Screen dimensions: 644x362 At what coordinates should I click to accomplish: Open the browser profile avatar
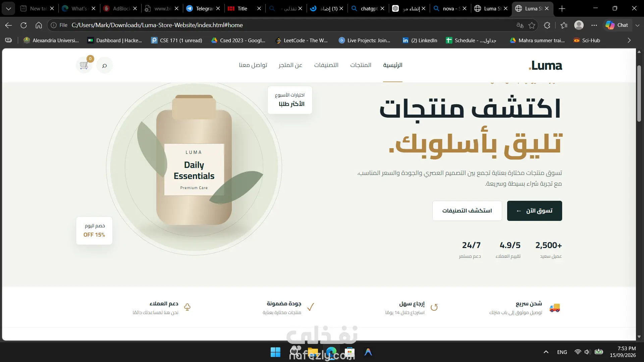pos(579,25)
